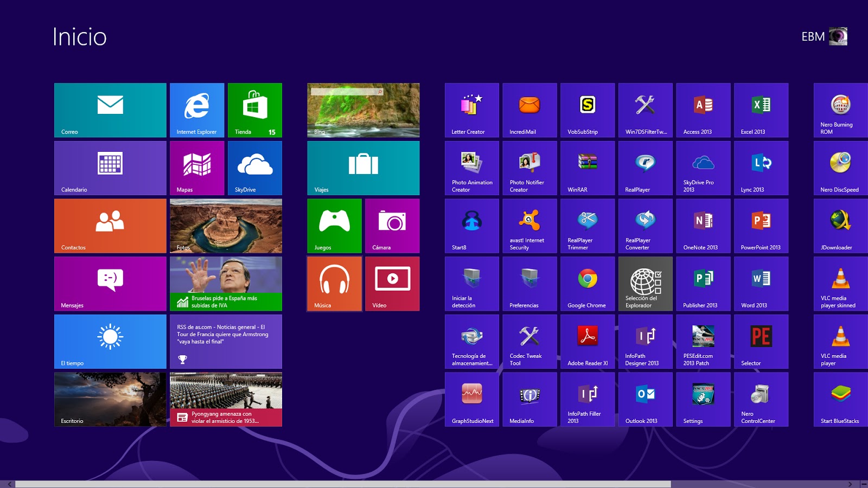The width and height of the screenshot is (868, 488).
Task: Launch Lync 2013
Action: 761,168
